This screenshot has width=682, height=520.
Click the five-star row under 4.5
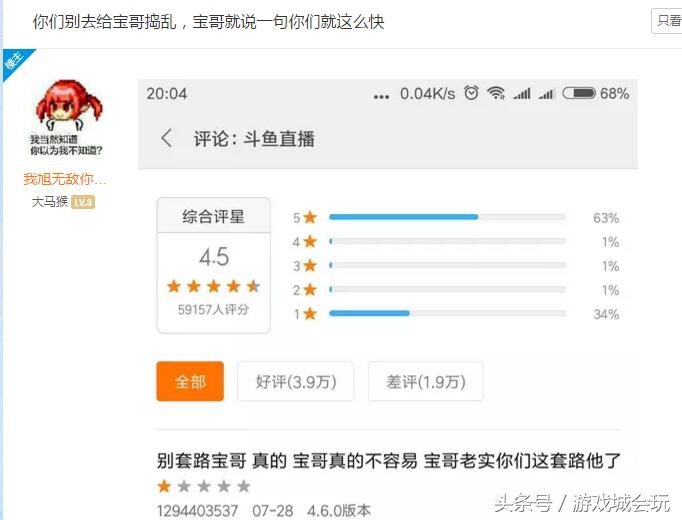214,286
